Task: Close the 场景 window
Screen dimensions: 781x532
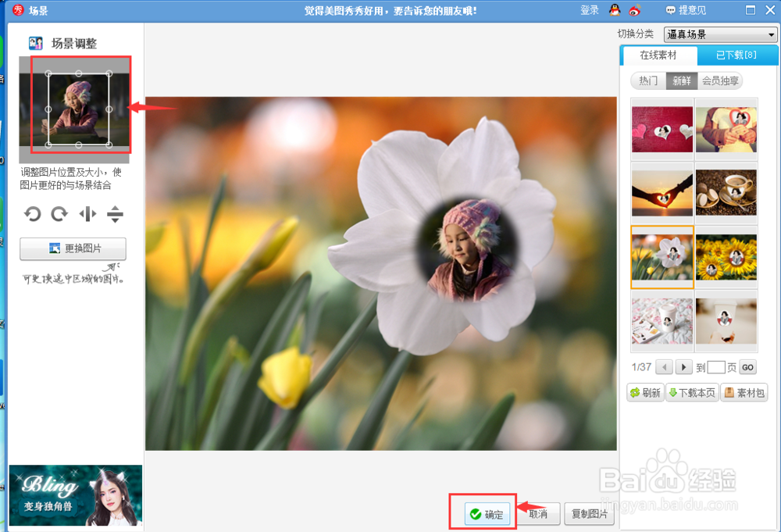Action: click(x=770, y=10)
